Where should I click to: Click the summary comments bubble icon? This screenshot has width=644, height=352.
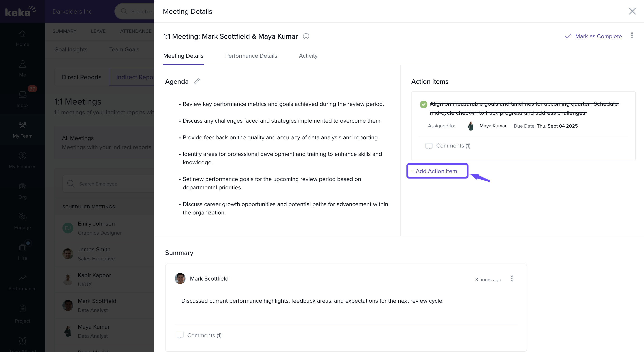pyautogui.click(x=180, y=335)
